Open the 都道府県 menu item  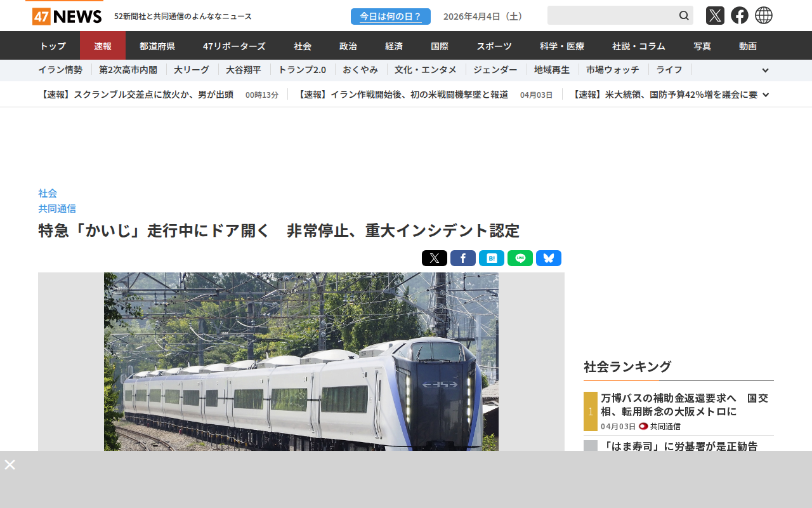click(x=157, y=46)
